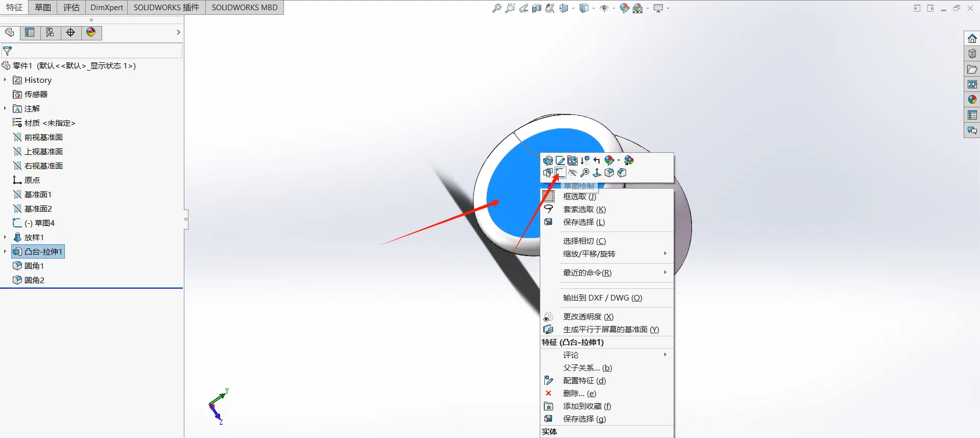The image size is (980, 438).
Task: Click the Hide eye icon in the context toolbar
Action: [572, 173]
